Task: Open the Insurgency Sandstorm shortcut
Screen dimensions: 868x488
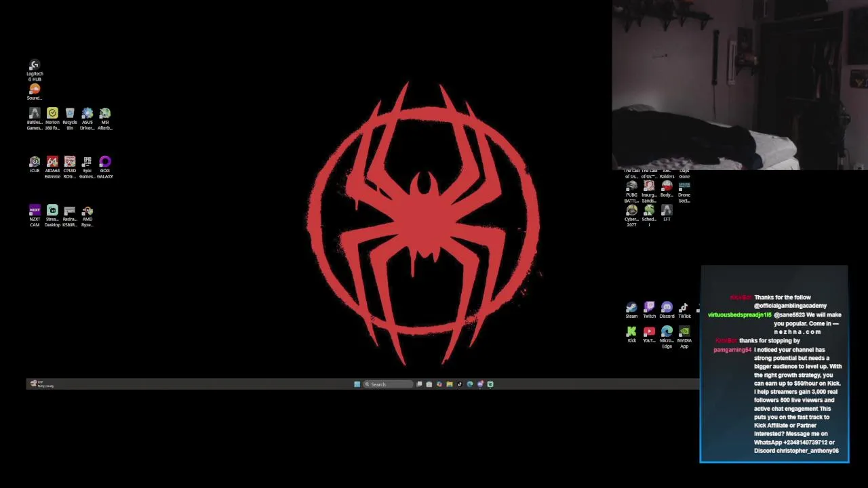Action: pos(649,192)
